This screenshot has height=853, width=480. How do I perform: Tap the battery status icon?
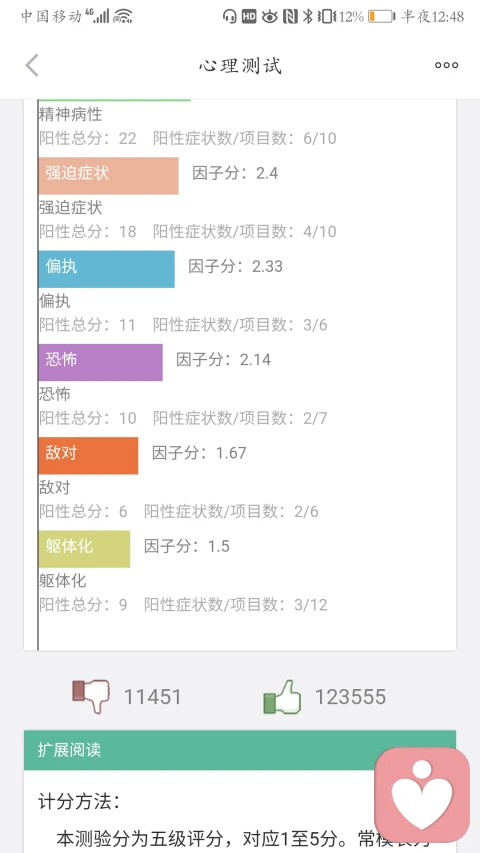click(x=381, y=16)
